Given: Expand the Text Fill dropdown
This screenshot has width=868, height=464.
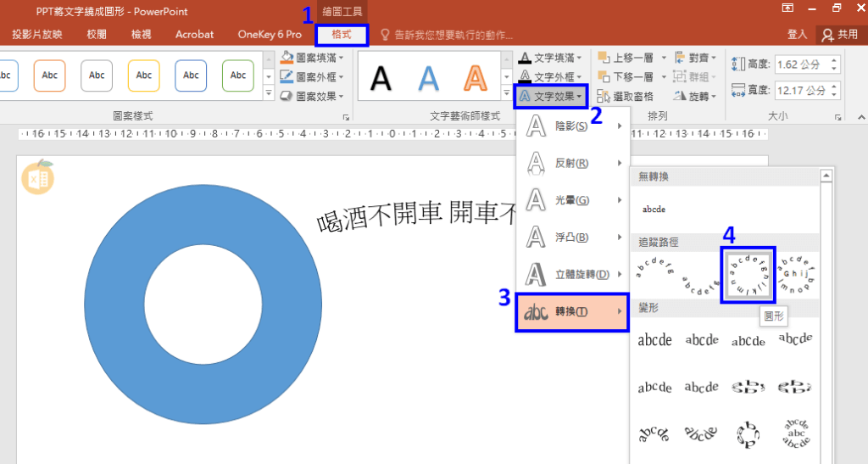Looking at the screenshot, I should coord(551,58).
